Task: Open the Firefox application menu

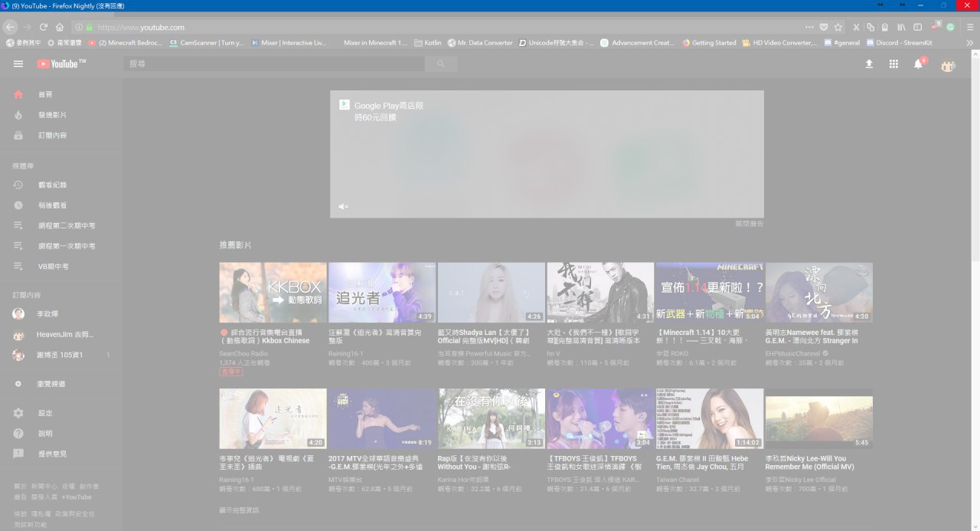Action: coord(970,27)
